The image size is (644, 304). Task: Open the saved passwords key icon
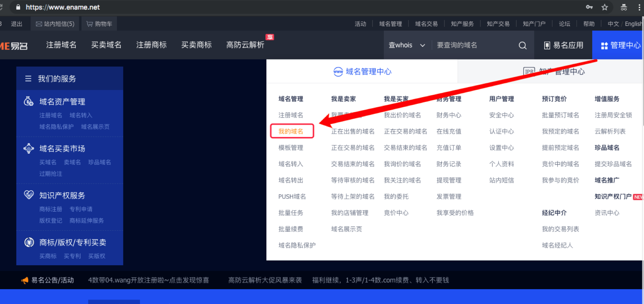pos(589,7)
